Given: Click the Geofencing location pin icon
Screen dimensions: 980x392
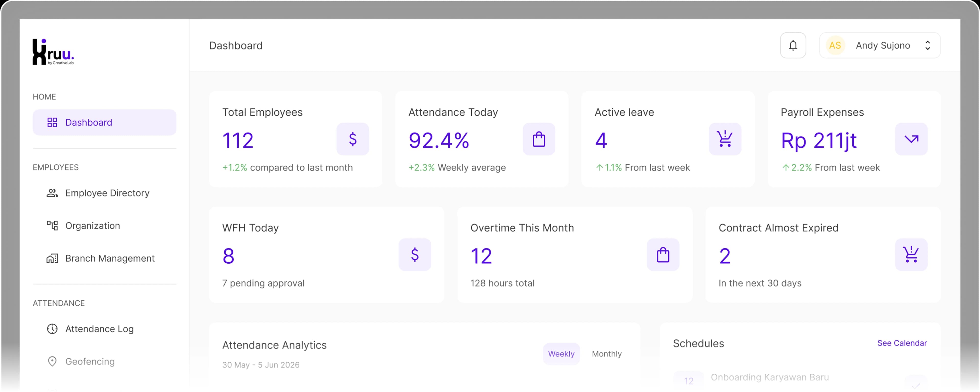Looking at the screenshot, I should click(52, 362).
